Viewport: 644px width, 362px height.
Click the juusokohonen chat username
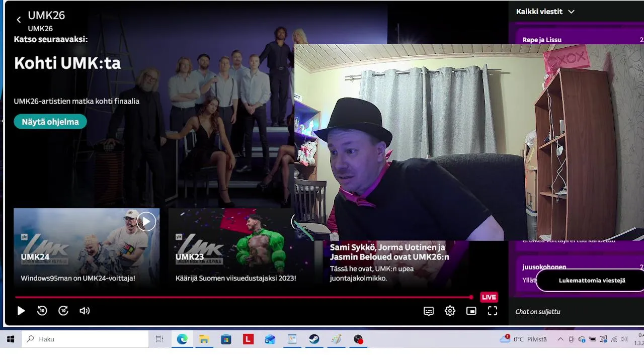pyautogui.click(x=544, y=267)
